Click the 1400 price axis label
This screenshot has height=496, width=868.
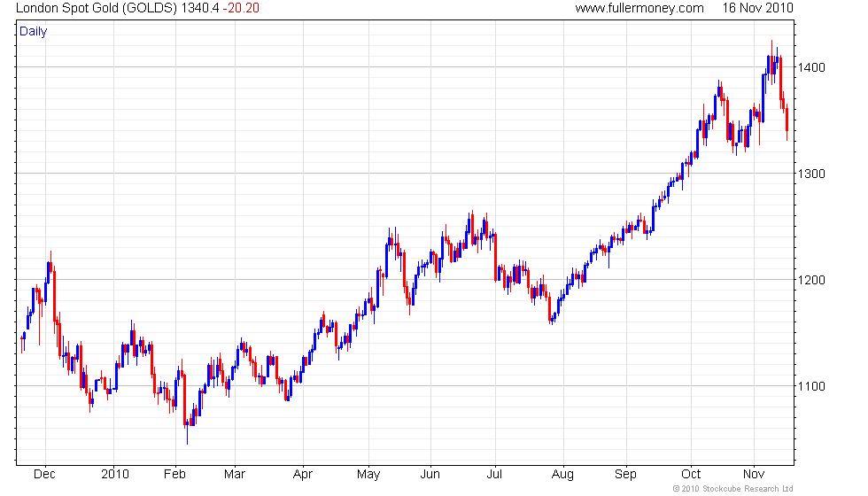tap(811, 67)
